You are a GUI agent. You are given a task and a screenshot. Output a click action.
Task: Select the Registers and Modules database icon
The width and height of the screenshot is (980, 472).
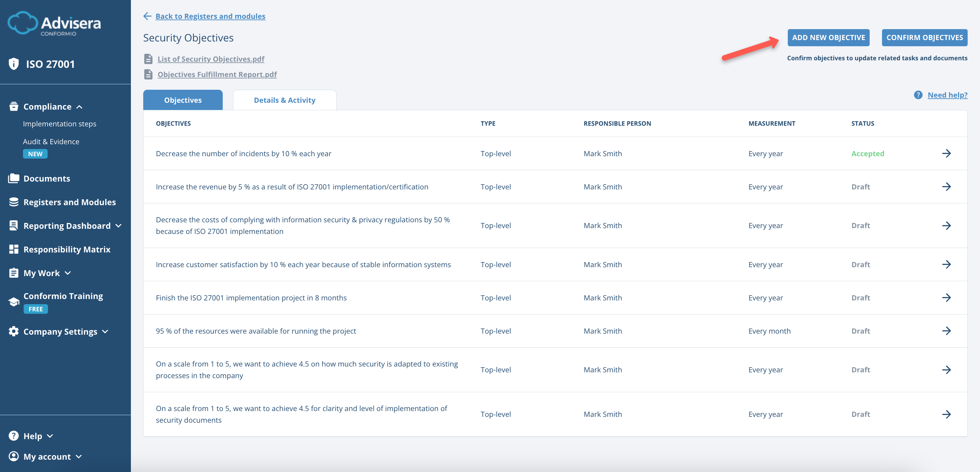14,202
